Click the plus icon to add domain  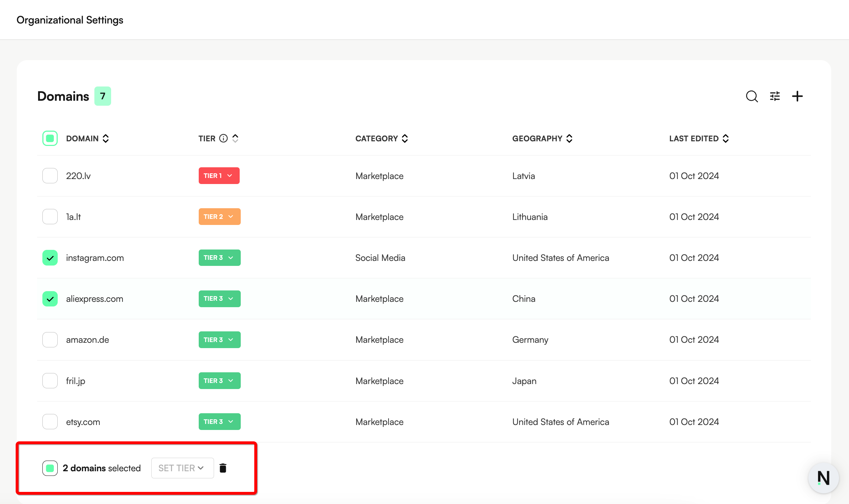click(x=797, y=96)
